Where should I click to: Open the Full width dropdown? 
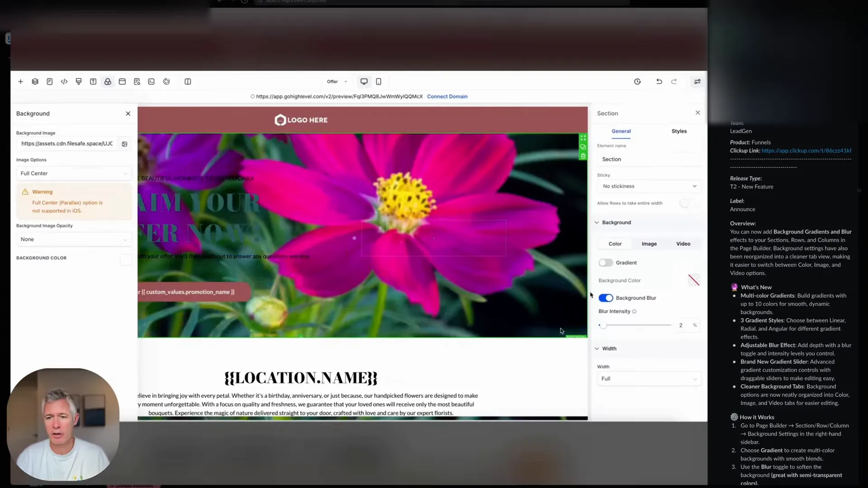pos(649,379)
